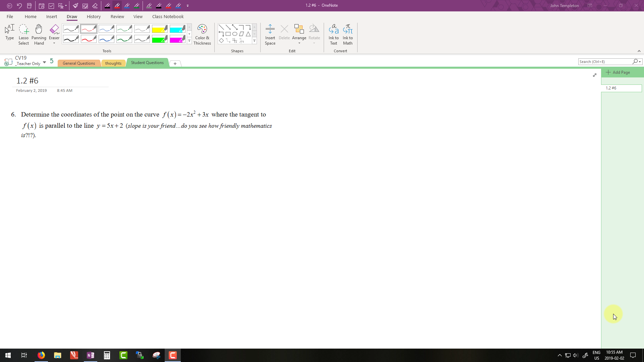
Task: Click the Insert Space tool
Action: 270,34
